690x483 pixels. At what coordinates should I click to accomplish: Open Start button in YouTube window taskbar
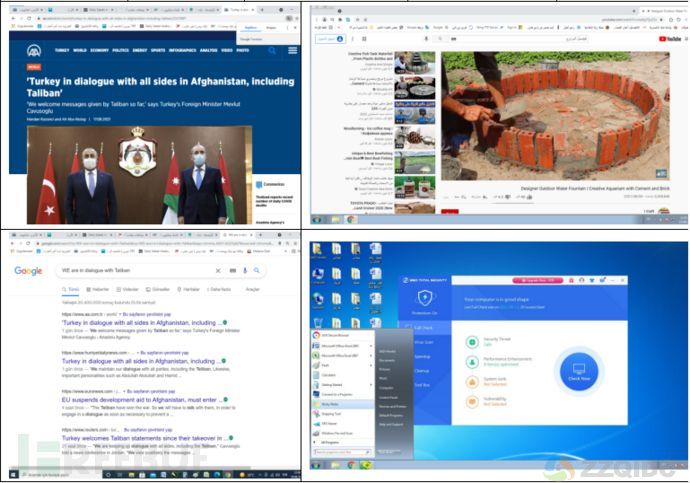(316, 219)
